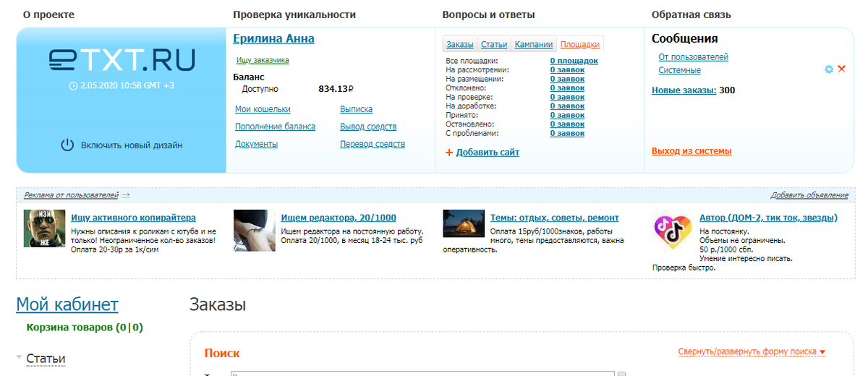Click Добавить объявление link
868x376 pixels.
pyautogui.click(x=809, y=195)
